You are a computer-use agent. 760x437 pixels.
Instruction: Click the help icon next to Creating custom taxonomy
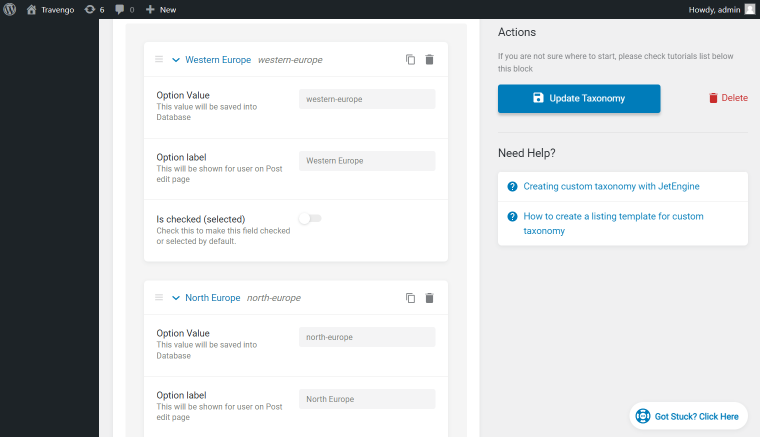tap(512, 187)
